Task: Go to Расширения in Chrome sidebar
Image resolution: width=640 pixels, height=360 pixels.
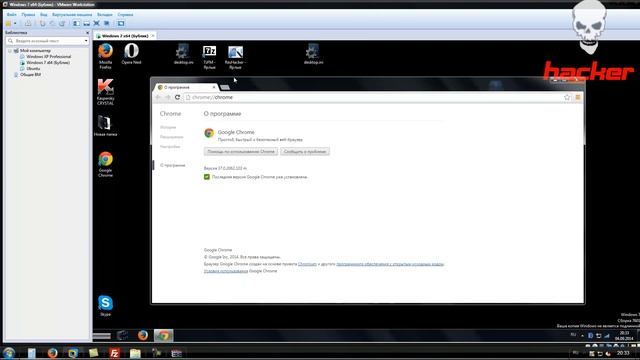Action: [x=171, y=137]
